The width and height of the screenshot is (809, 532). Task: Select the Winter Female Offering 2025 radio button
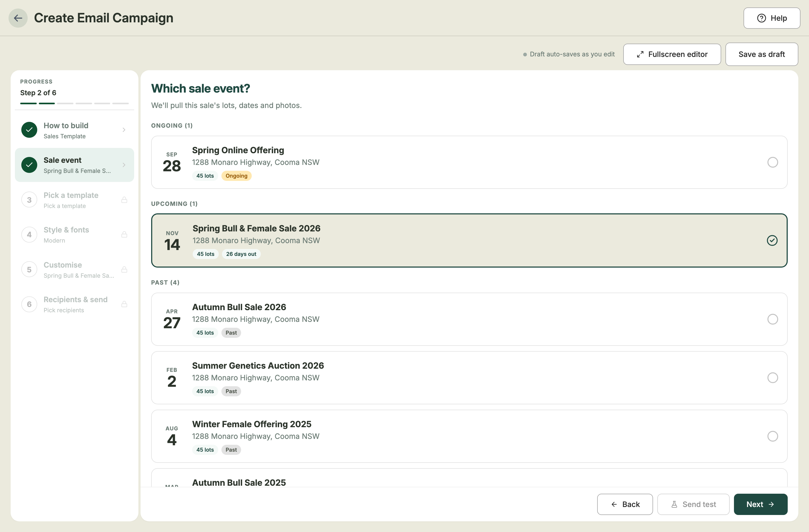773,436
